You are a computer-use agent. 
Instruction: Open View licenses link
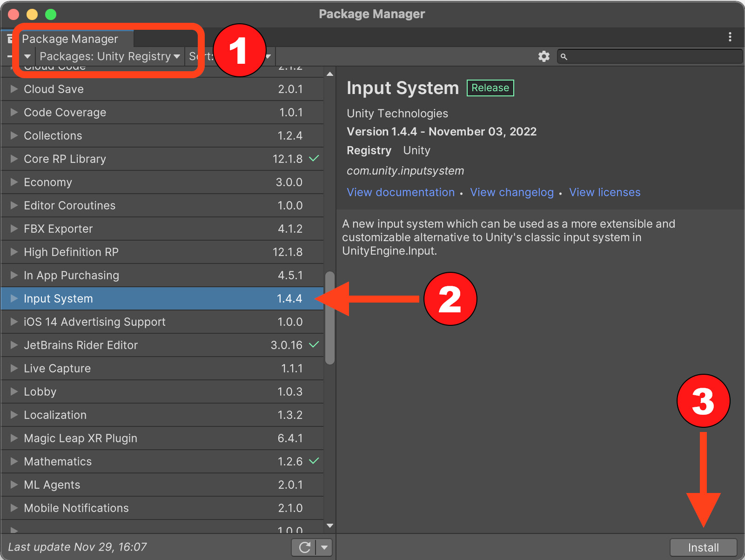pos(604,192)
